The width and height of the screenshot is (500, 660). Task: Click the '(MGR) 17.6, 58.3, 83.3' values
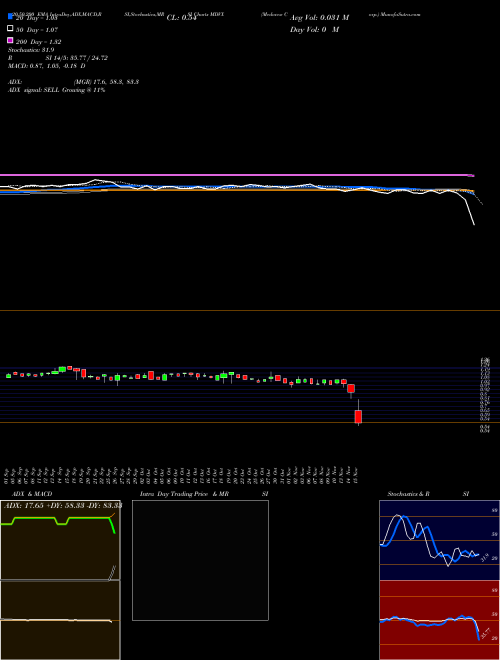point(106,82)
